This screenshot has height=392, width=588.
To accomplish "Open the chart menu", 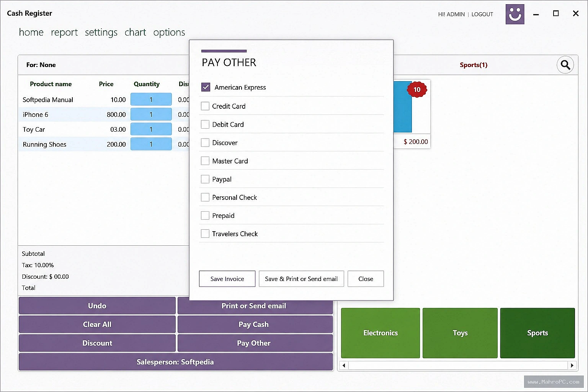I will tap(135, 33).
